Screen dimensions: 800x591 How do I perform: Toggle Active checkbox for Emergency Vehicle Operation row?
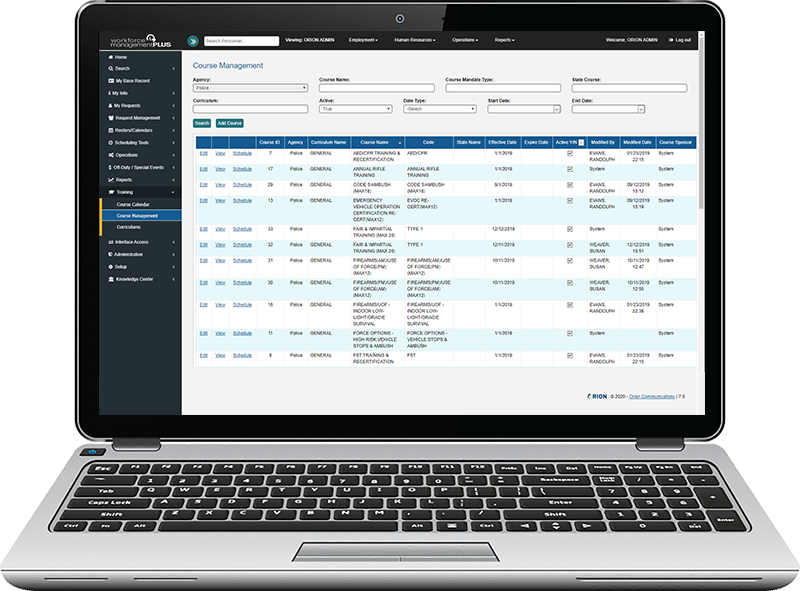point(569,201)
